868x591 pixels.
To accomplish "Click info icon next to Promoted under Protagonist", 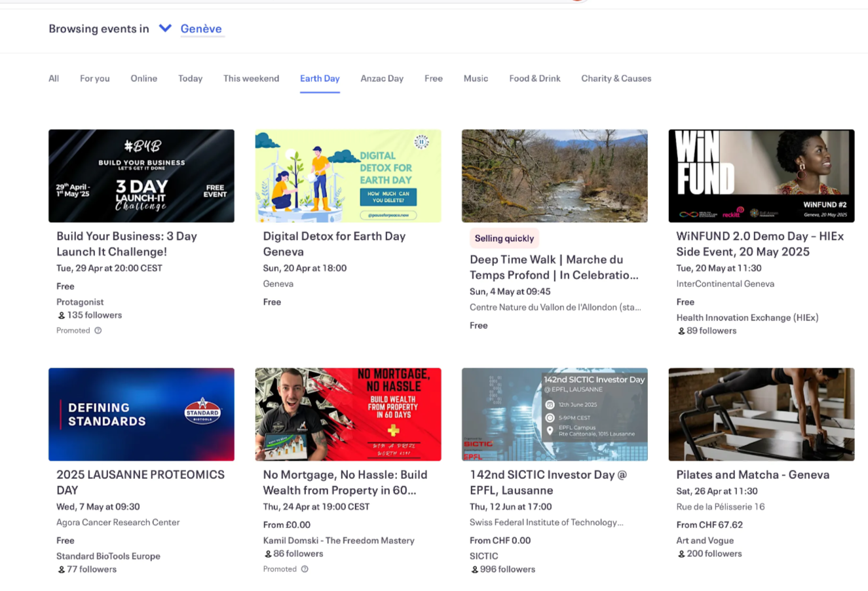I will coord(98,331).
